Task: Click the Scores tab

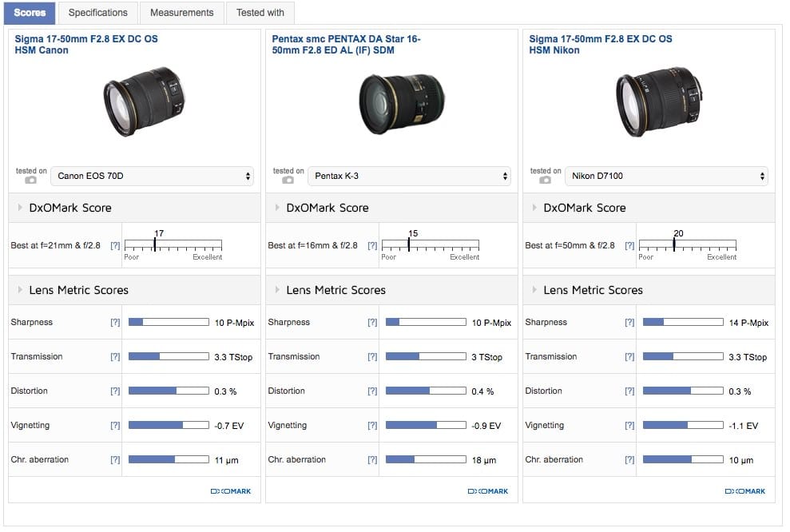Action: coord(30,13)
